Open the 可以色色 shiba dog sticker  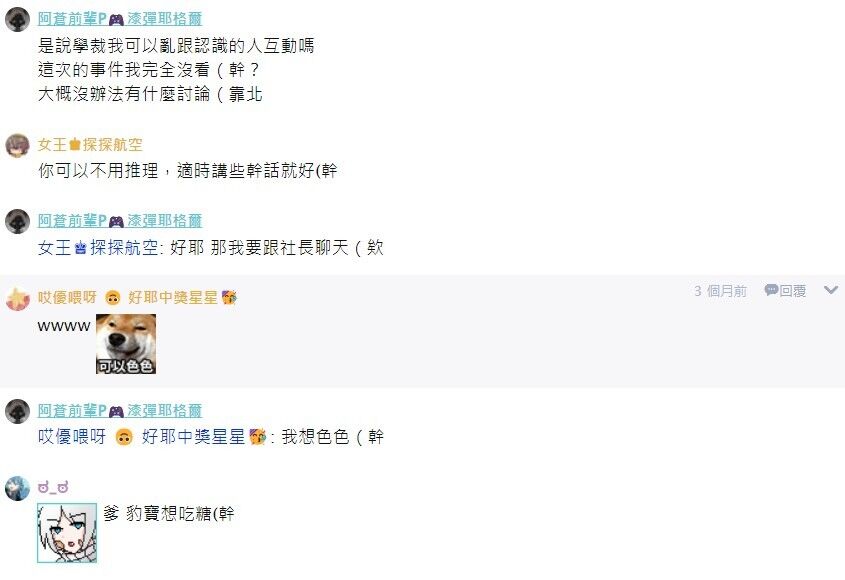pos(126,344)
